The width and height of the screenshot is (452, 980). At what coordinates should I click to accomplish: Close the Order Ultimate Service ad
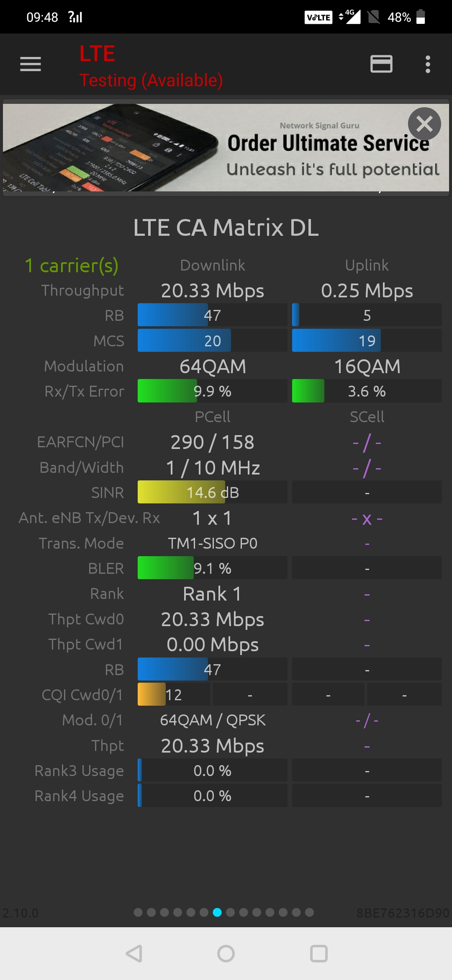[x=424, y=124]
